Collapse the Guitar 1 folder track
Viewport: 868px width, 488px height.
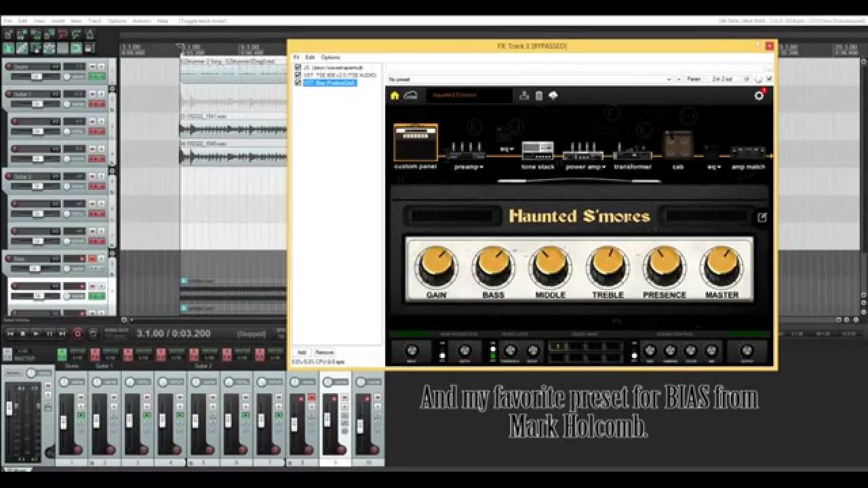[x=113, y=89]
